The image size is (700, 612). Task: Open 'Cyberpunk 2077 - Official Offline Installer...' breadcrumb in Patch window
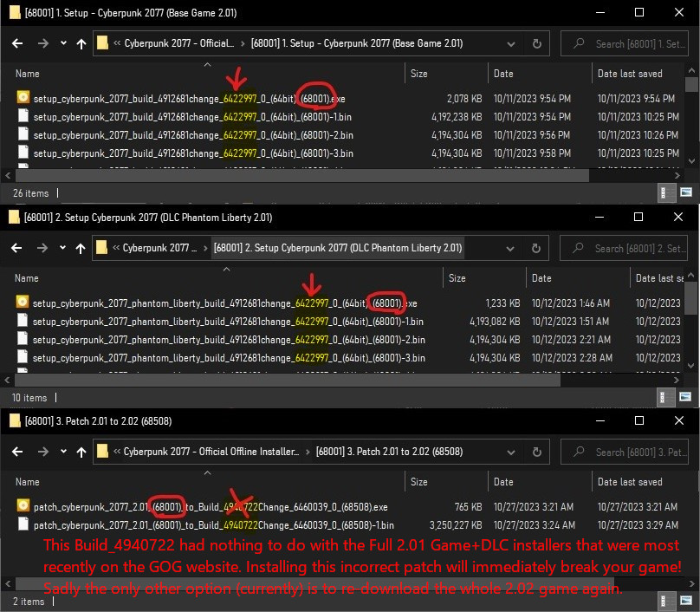point(211,452)
